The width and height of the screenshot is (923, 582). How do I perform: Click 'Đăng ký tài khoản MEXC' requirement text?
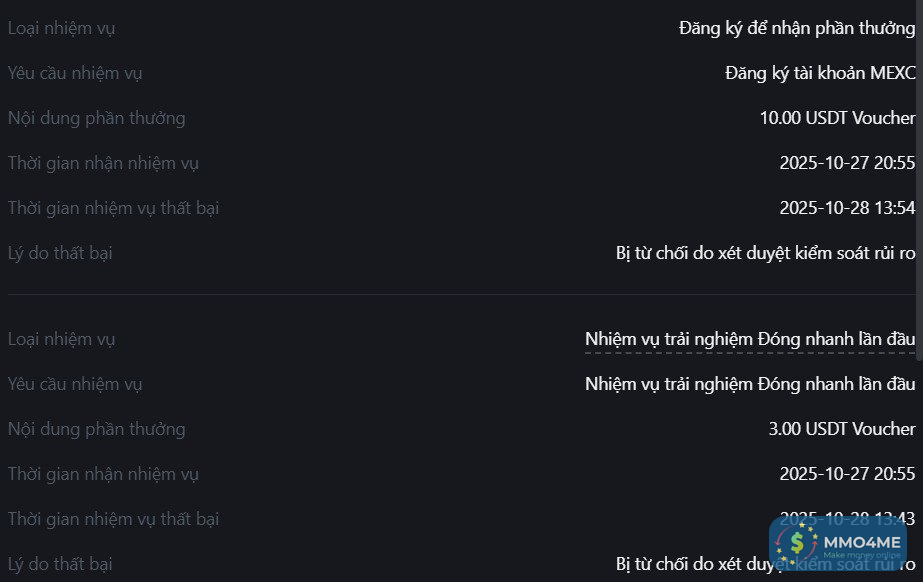pos(820,73)
